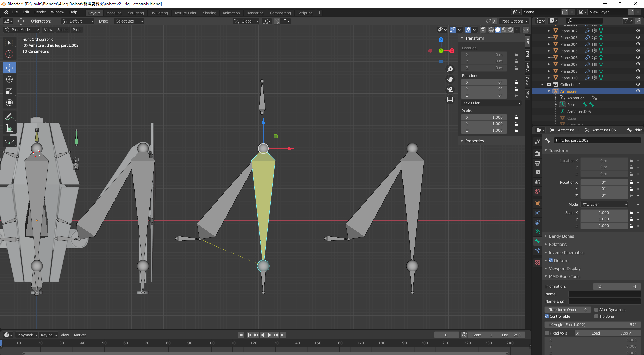The height and width of the screenshot is (355, 644).
Task: Jump to timeline start frame
Action: 249,335
